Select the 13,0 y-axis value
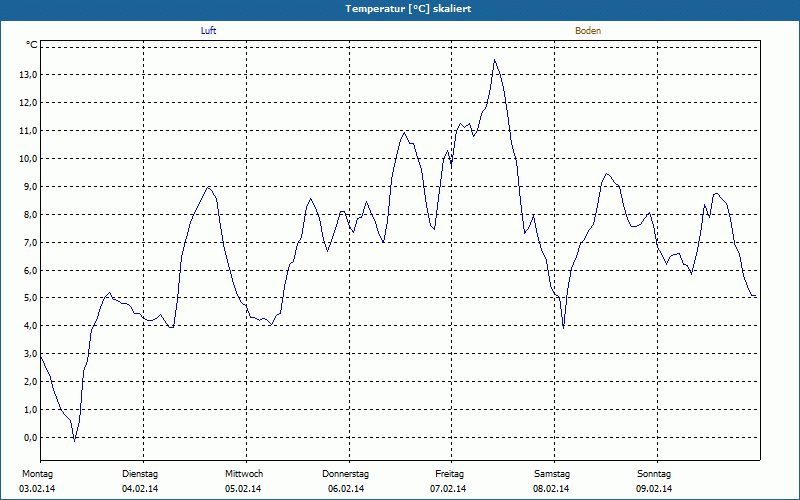 [x=28, y=75]
